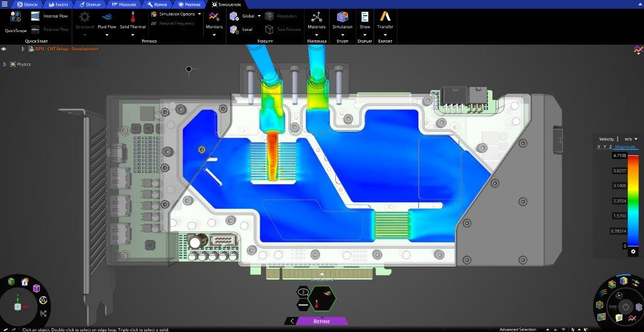The height and width of the screenshot is (332, 644).
Task: Launch the QuickScope tool
Action: (16, 23)
